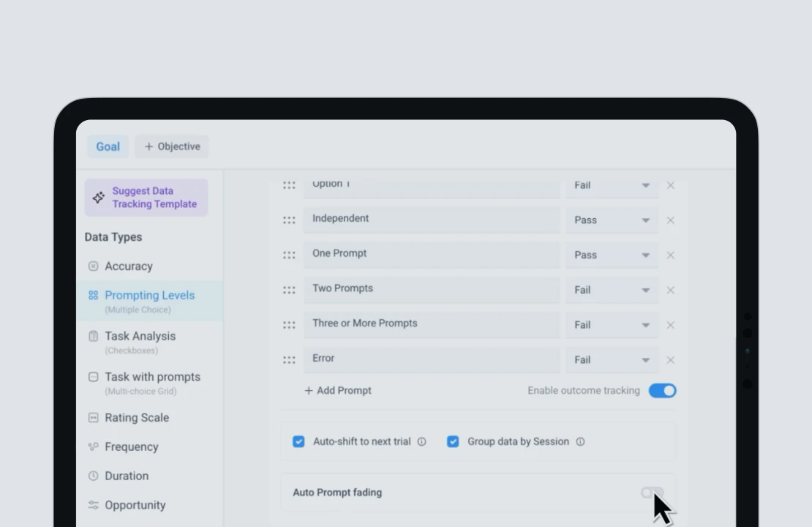The width and height of the screenshot is (812, 527).
Task: Click the One Prompt text field
Action: [432, 255]
